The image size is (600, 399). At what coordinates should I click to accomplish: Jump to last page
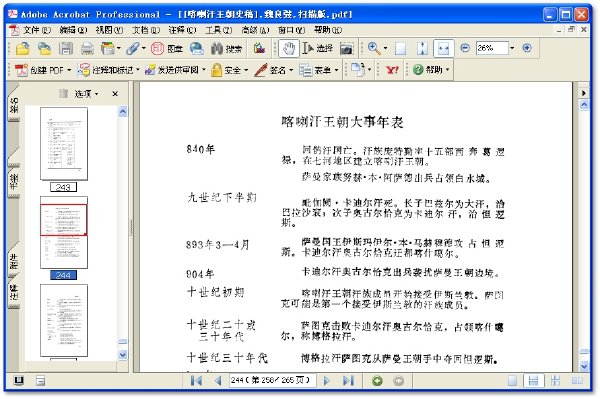348,380
